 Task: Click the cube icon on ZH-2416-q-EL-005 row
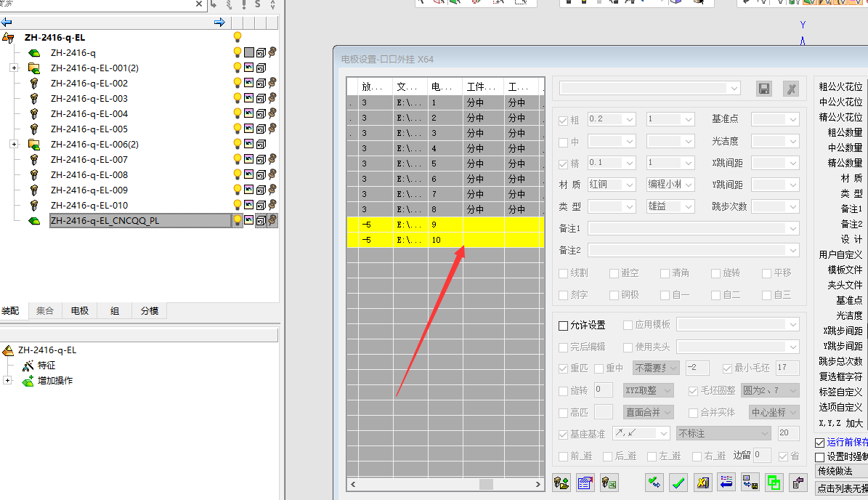tap(261, 129)
